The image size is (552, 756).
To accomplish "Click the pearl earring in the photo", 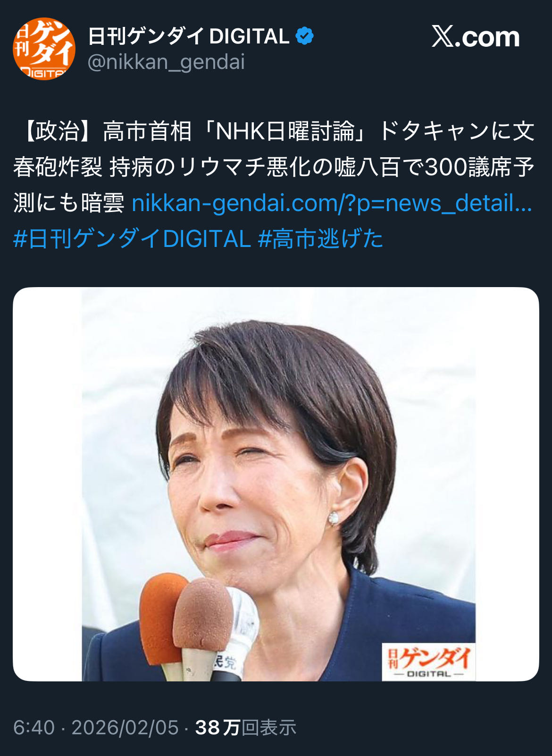I will (x=334, y=518).
